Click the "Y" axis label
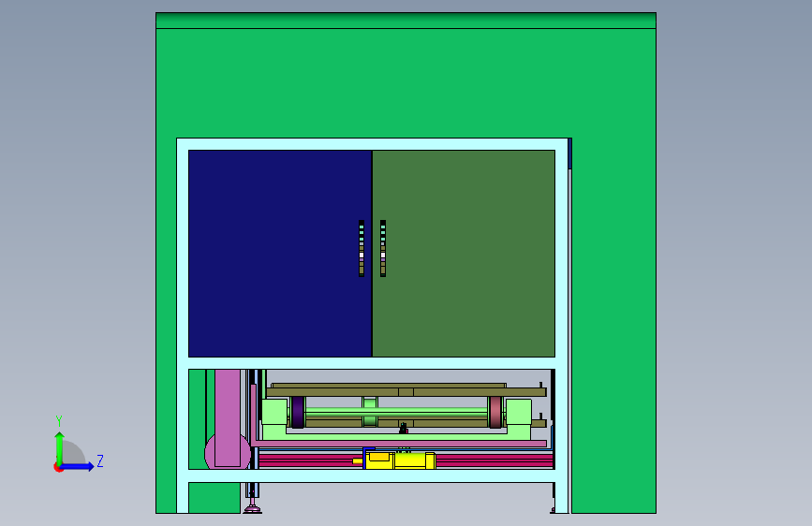 [x=59, y=421]
